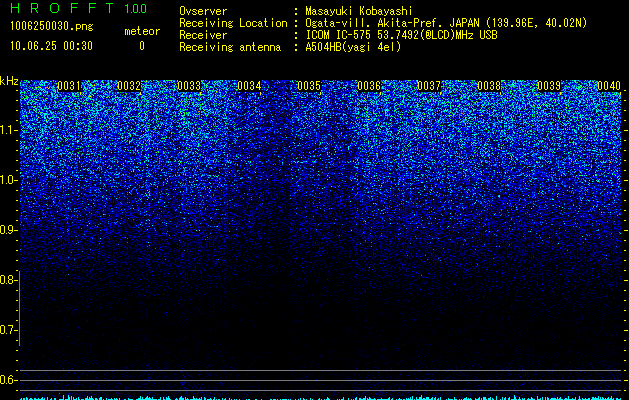Click the 0.9 frequency axis label
This screenshot has width=629, height=400.
(9, 230)
